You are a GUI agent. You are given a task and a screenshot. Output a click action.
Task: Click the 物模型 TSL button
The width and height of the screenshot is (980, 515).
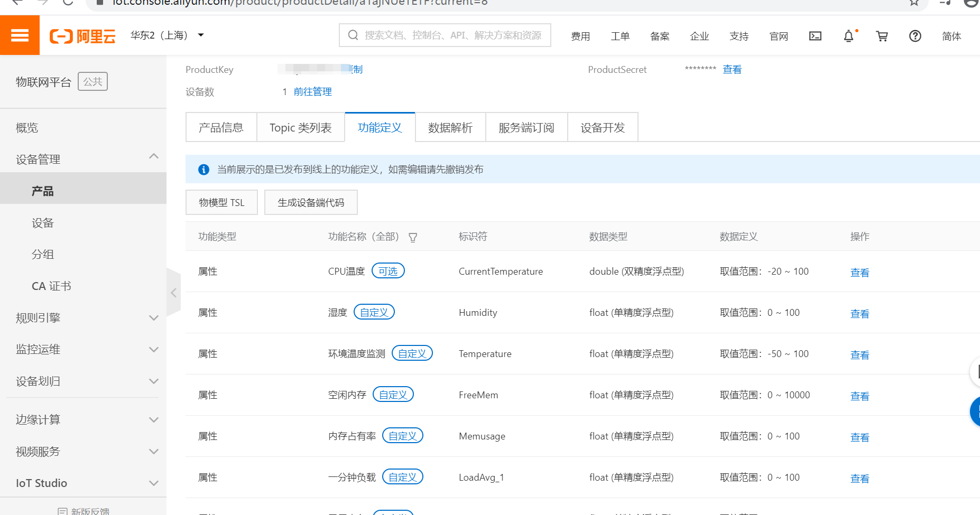pos(221,202)
